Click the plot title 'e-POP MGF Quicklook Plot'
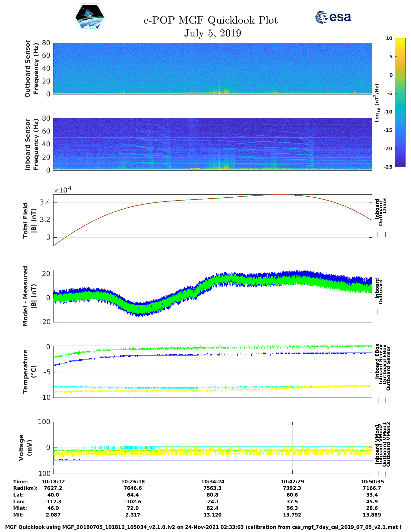Image resolution: width=411 pixels, height=532 pixels. [x=210, y=20]
